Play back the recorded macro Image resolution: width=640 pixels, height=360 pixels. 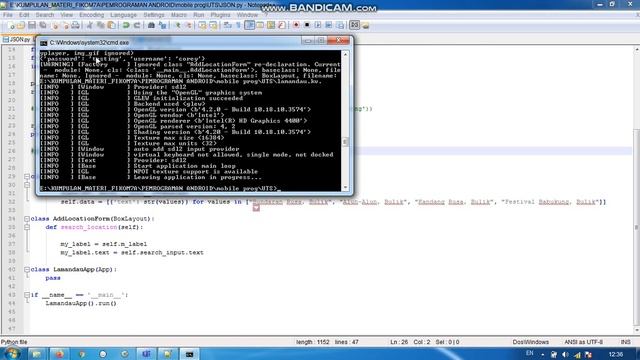pos(318,25)
